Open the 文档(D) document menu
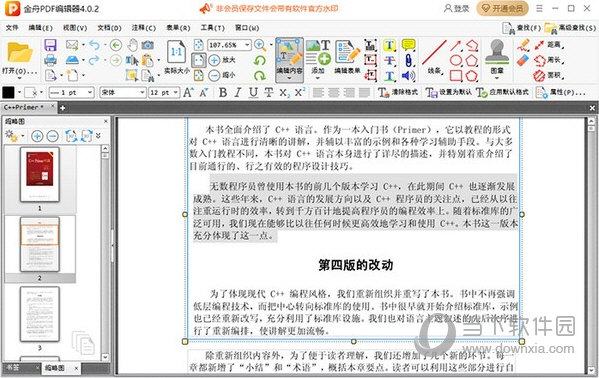This screenshot has height=378, width=599. pos(109,28)
